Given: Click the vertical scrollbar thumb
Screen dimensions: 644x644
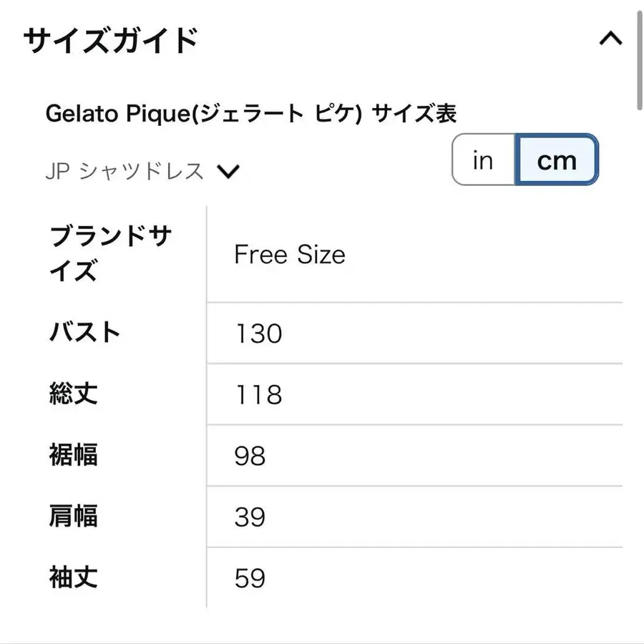Looking at the screenshot, I should pos(640,61).
